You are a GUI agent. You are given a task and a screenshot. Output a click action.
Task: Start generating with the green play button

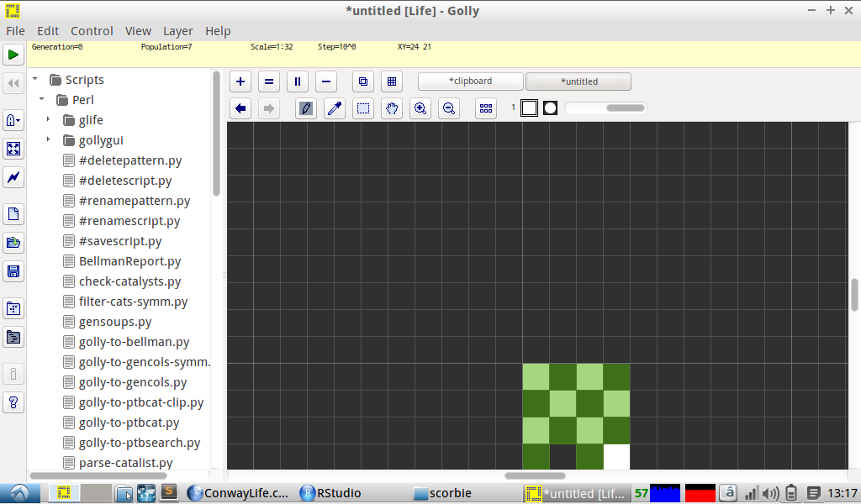point(13,55)
